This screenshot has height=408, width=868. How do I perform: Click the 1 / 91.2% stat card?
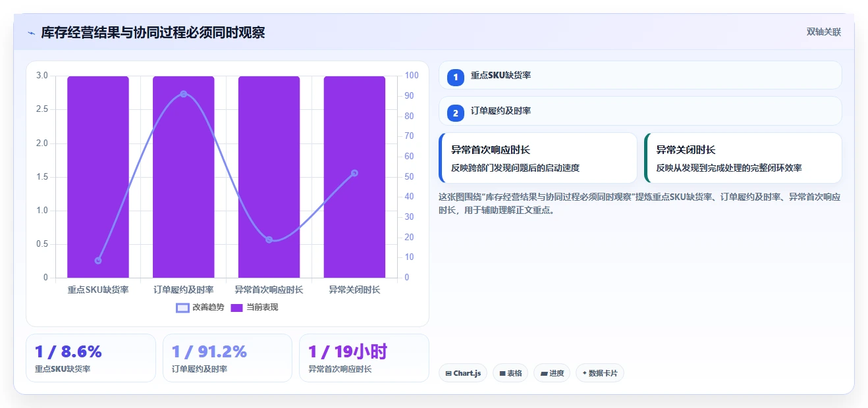(227, 358)
